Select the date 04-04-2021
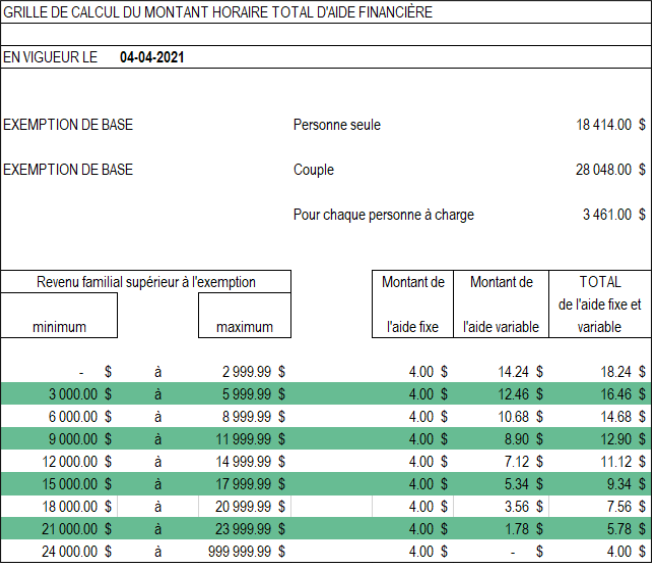Image resolution: width=652 pixels, height=563 pixels. tap(152, 57)
